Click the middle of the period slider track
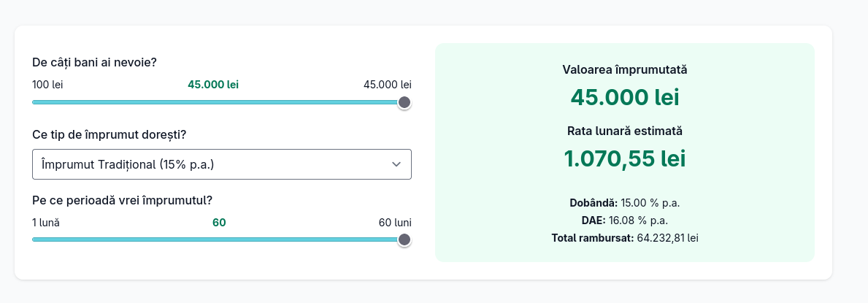 218,239
